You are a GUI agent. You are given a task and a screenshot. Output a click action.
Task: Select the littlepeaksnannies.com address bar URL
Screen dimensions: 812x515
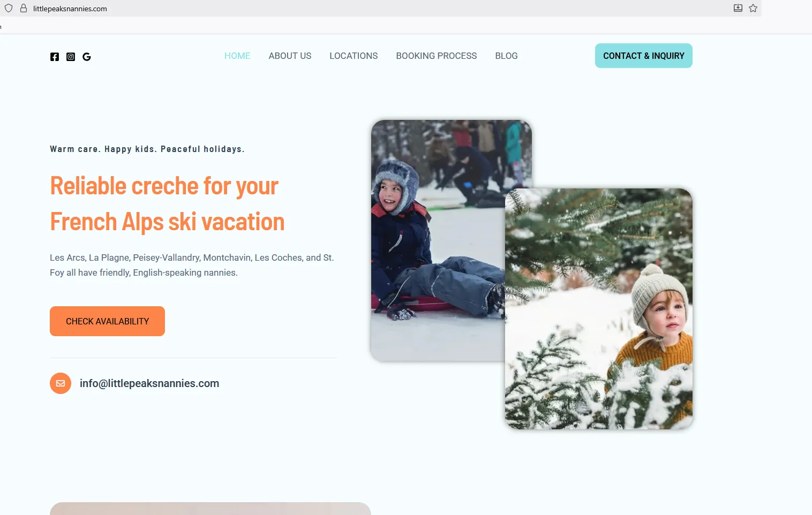click(70, 9)
